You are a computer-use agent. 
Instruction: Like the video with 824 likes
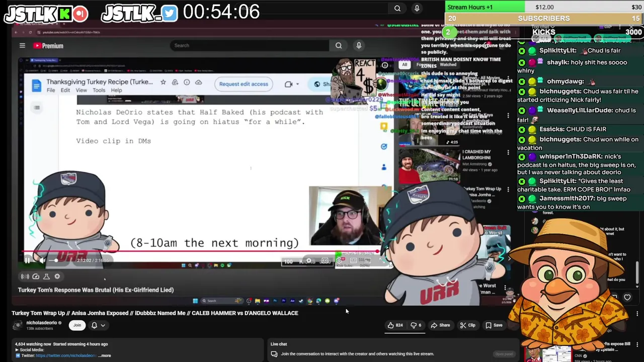pyautogui.click(x=395, y=325)
